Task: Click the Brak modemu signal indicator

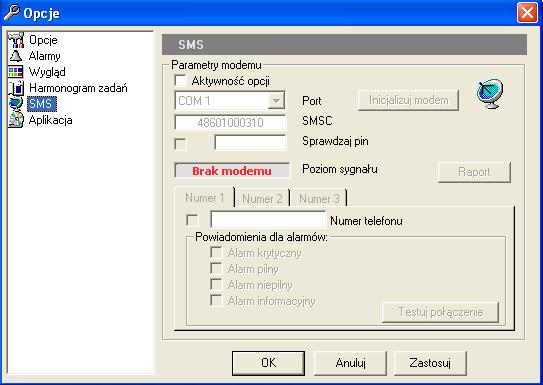Action: [232, 171]
